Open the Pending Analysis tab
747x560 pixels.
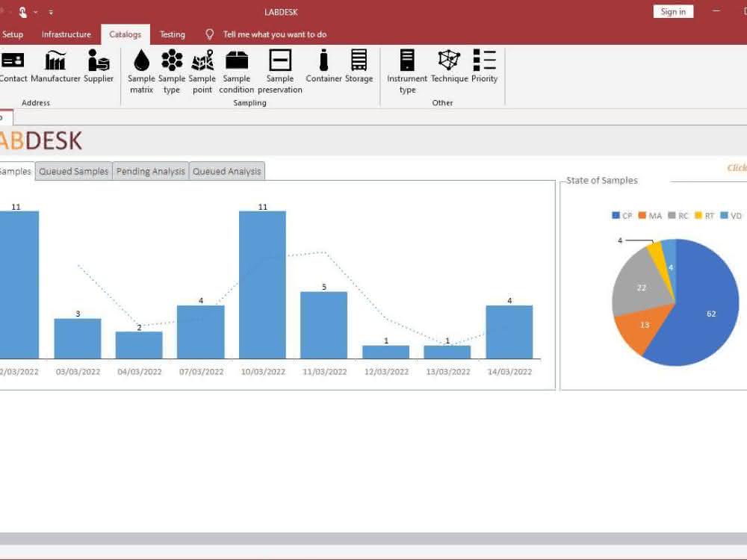point(151,172)
